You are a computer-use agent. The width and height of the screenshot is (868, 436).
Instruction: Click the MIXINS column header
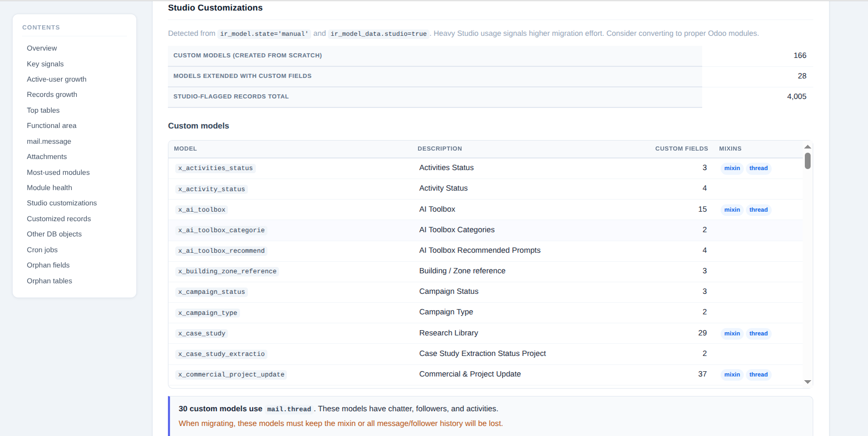point(730,148)
